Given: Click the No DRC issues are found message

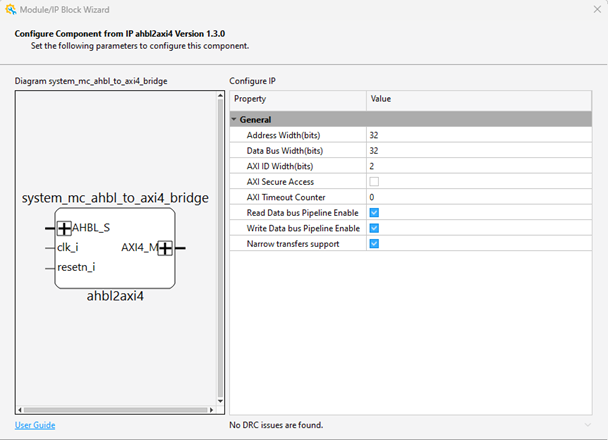Looking at the screenshot, I should [276, 425].
